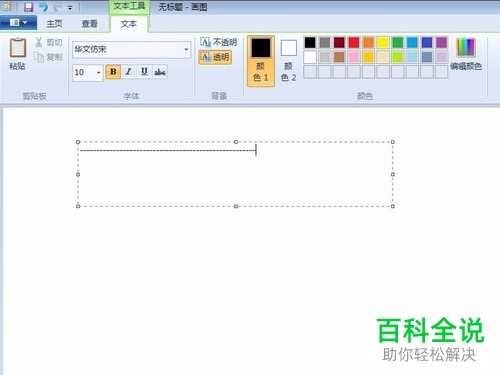Click the bottom-middle handle of text box
Viewport: 500px width, 375px height.
(236, 206)
